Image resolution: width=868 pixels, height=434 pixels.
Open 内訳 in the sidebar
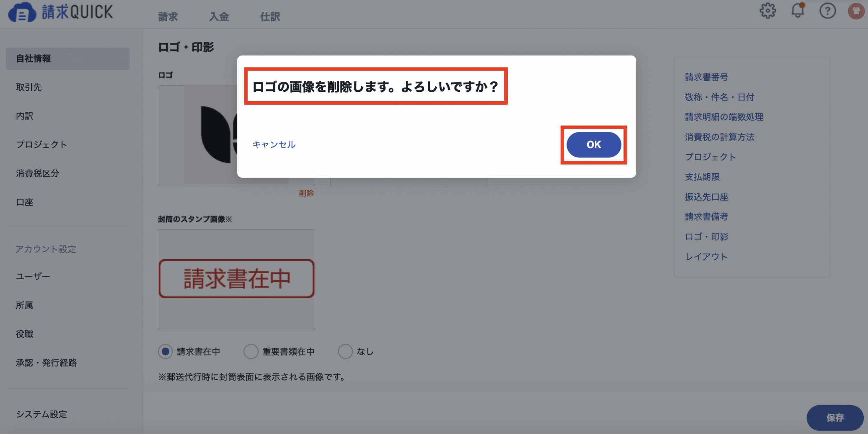(25, 116)
